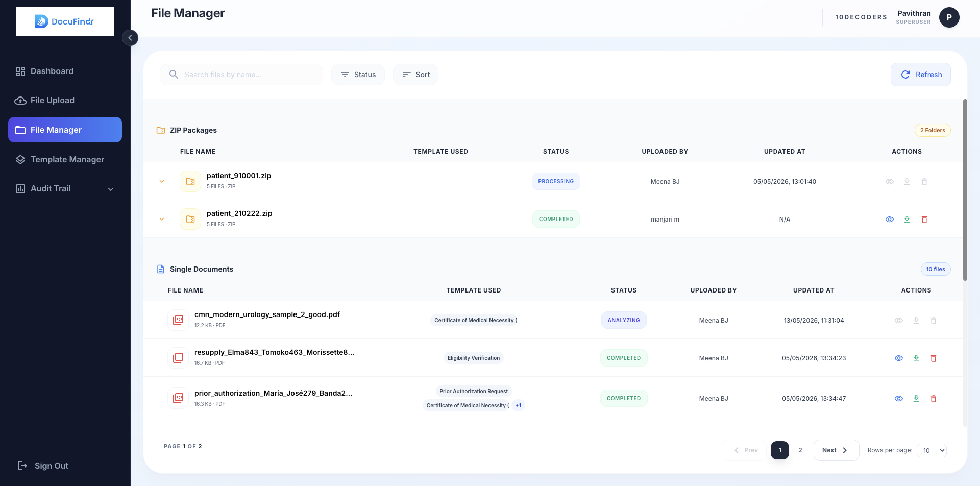View patient_910001.zip with the eye icon

(x=890, y=182)
